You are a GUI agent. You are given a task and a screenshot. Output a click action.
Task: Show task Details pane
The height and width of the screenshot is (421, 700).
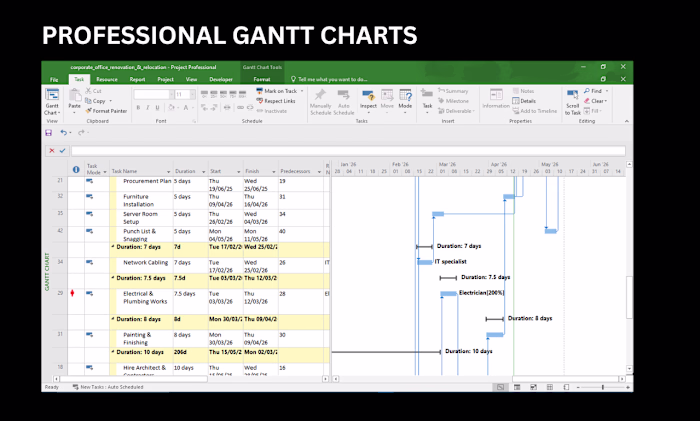pyautogui.click(x=524, y=101)
